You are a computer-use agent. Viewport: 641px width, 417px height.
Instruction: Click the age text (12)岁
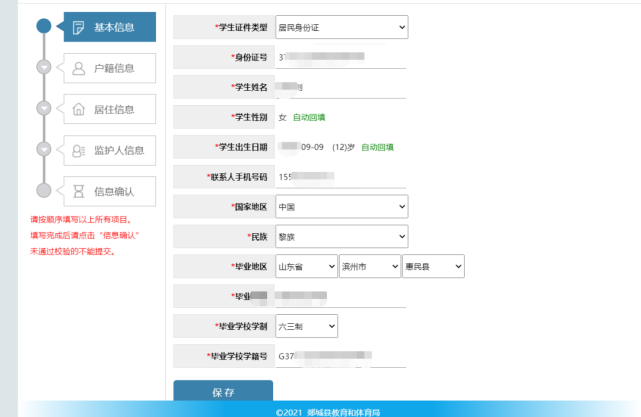click(x=343, y=147)
